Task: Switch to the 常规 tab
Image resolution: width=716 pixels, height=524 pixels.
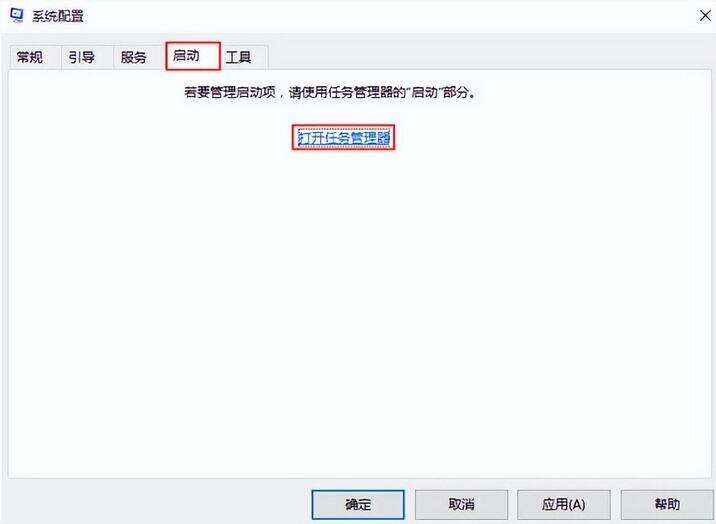Action: (30, 57)
